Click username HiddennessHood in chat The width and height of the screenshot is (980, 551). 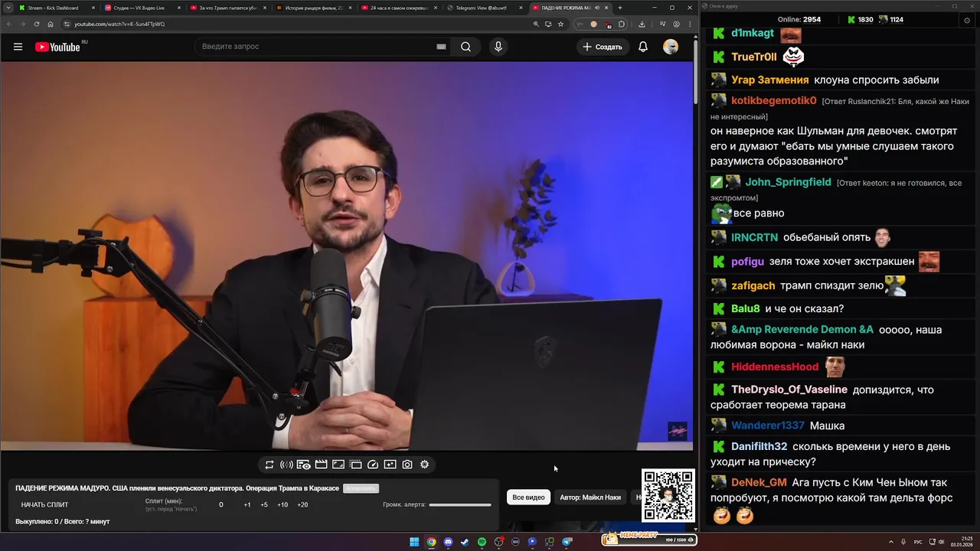(x=775, y=367)
